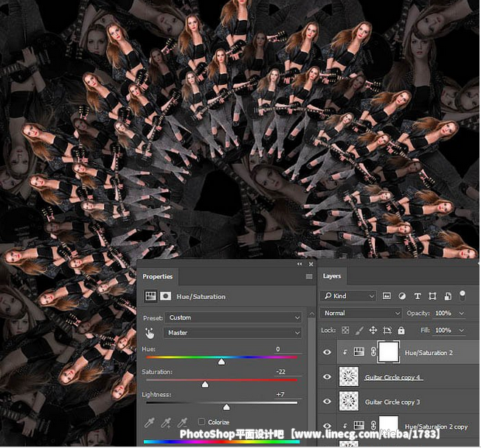Filter layers by type layers

coord(418,296)
